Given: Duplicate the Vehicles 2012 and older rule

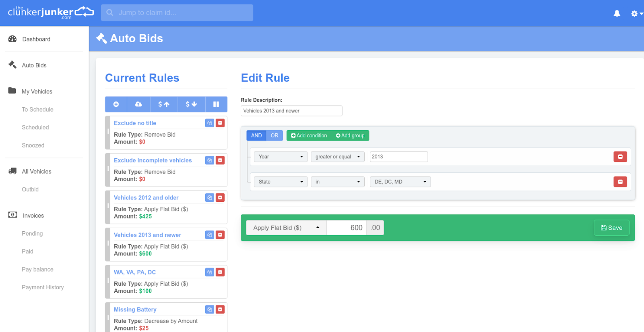Looking at the screenshot, I should [210, 197].
